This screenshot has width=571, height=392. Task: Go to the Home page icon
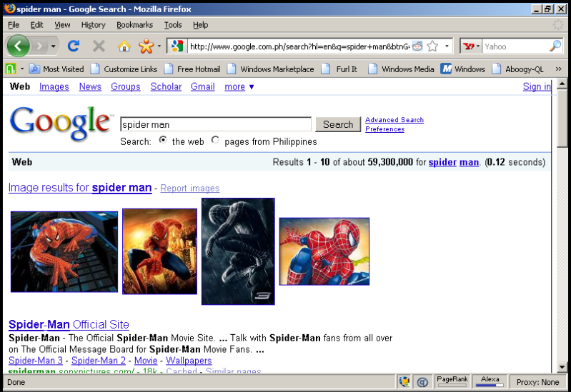(124, 46)
